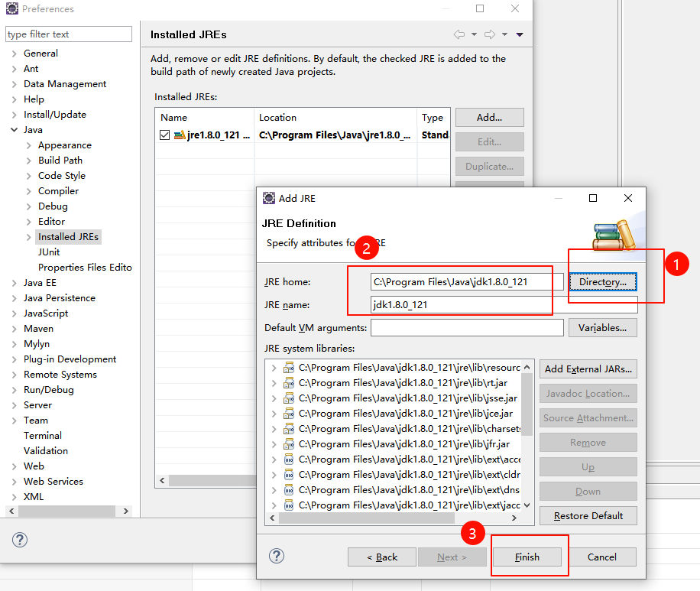
Task: Select the Terminal tree item
Action: [x=42, y=436]
